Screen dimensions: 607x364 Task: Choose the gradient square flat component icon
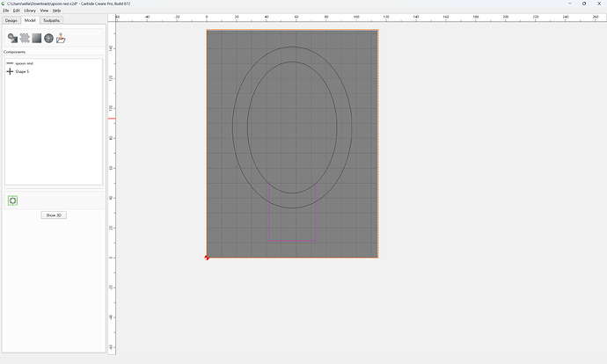[x=37, y=38]
